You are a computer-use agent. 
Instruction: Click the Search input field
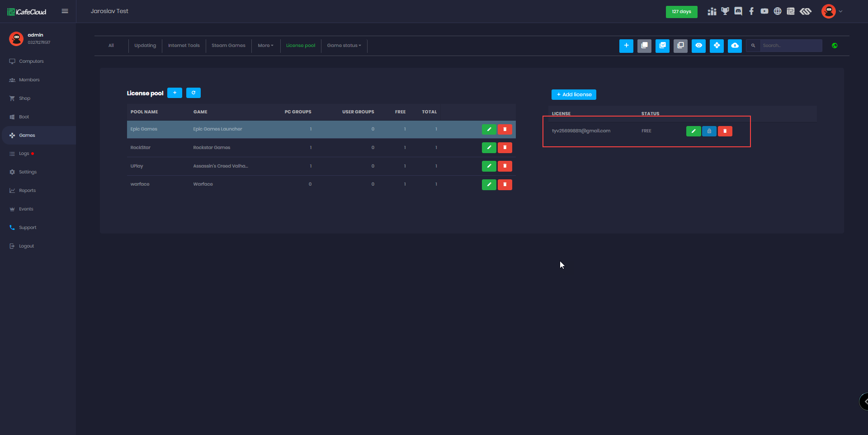point(790,46)
